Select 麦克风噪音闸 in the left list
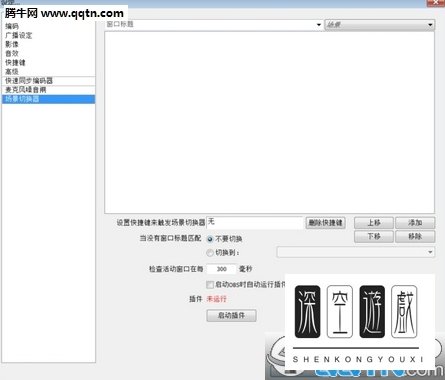The height and width of the screenshot is (380, 445). click(x=48, y=90)
